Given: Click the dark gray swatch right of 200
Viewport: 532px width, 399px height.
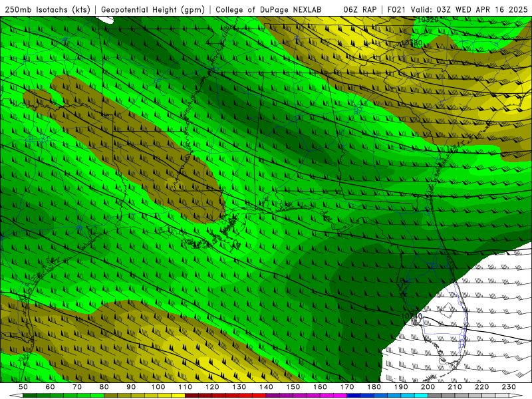Looking at the screenshot, I should [435, 396].
